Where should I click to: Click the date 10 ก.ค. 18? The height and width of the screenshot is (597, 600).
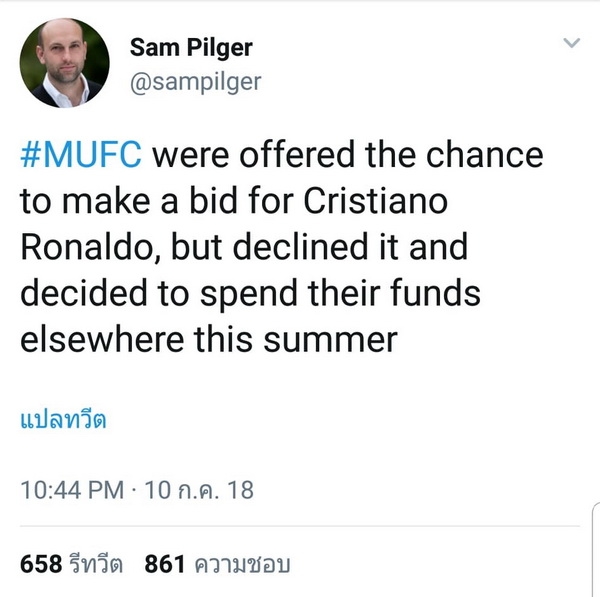[199, 490]
